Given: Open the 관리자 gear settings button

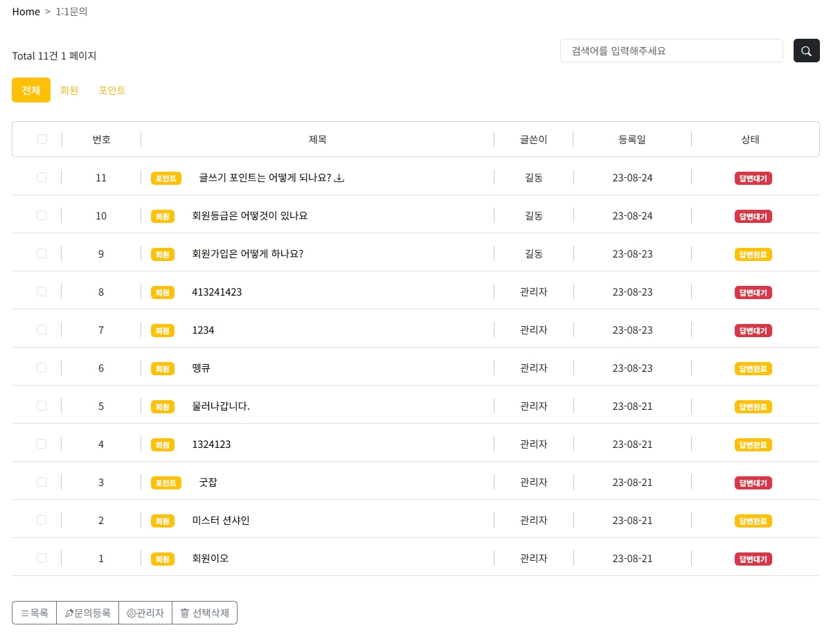Looking at the screenshot, I should (x=145, y=613).
